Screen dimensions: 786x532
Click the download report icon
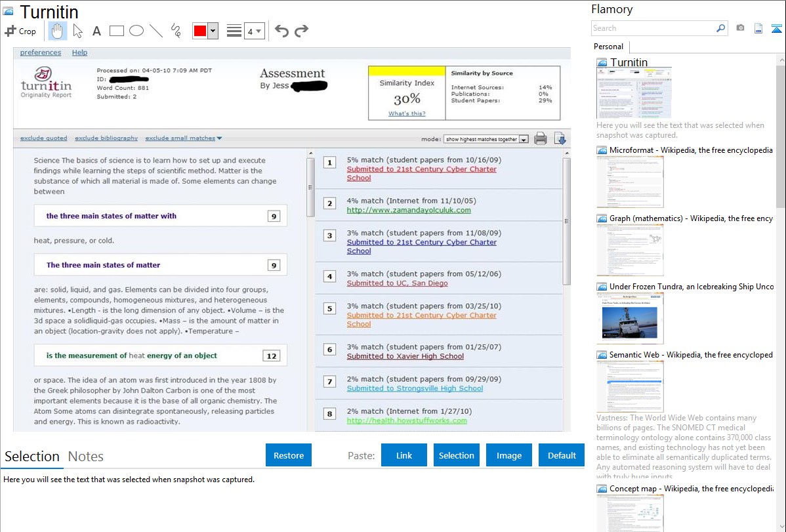tap(560, 138)
